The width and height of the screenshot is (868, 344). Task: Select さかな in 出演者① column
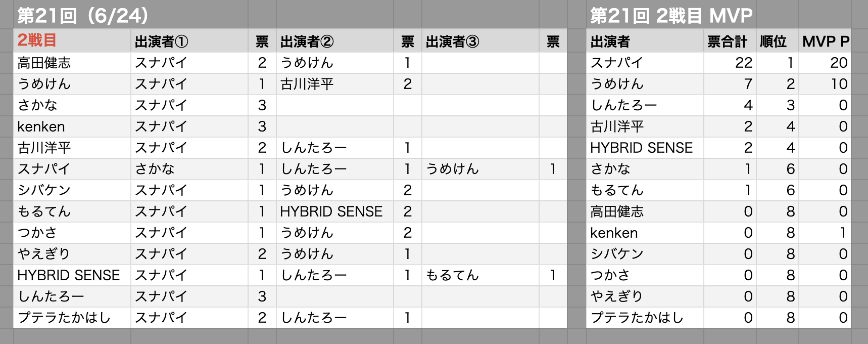[x=189, y=169]
